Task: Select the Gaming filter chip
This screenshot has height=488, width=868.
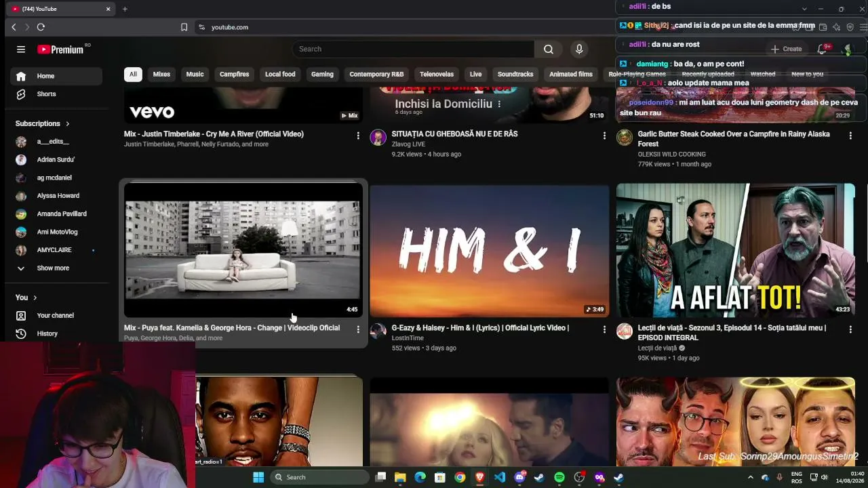Action: click(322, 74)
